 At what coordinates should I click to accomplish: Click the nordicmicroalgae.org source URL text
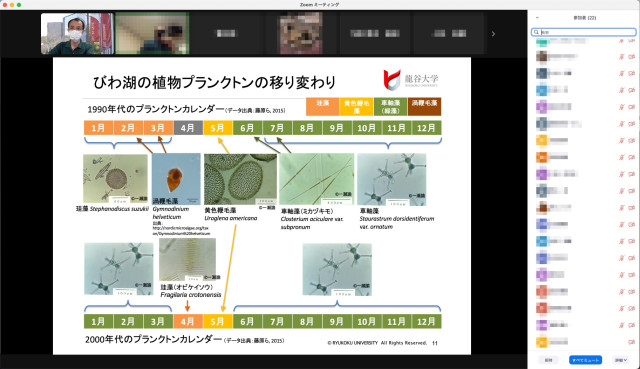tap(181, 231)
